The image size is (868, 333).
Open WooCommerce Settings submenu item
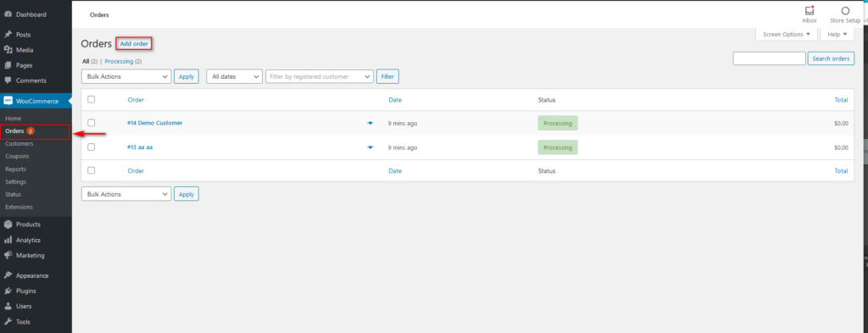[x=16, y=182]
